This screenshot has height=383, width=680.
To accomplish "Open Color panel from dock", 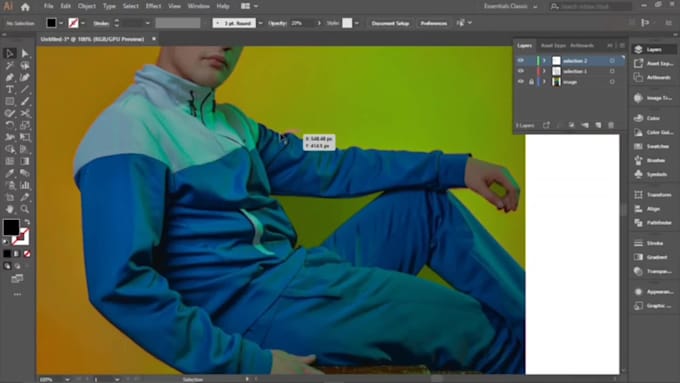I will pyautogui.click(x=653, y=118).
